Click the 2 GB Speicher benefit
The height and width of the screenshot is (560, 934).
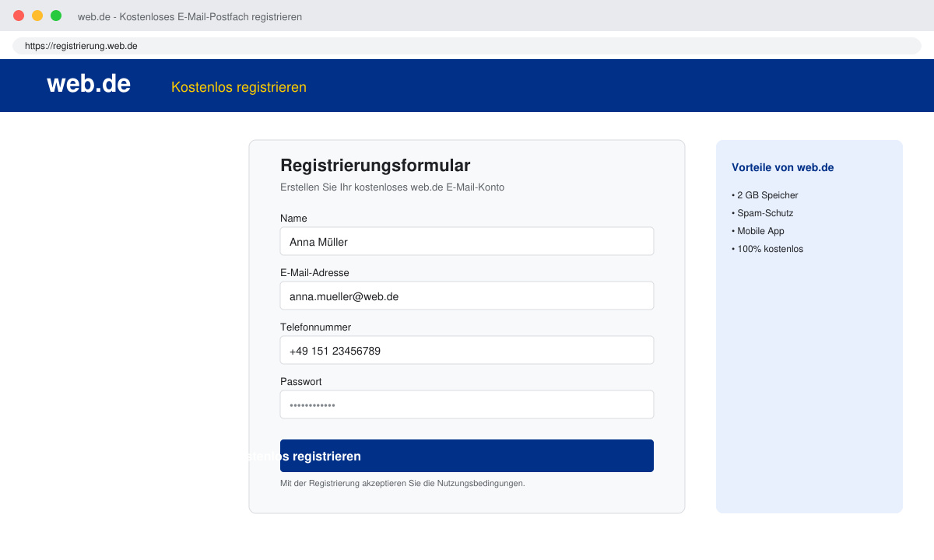765,195
